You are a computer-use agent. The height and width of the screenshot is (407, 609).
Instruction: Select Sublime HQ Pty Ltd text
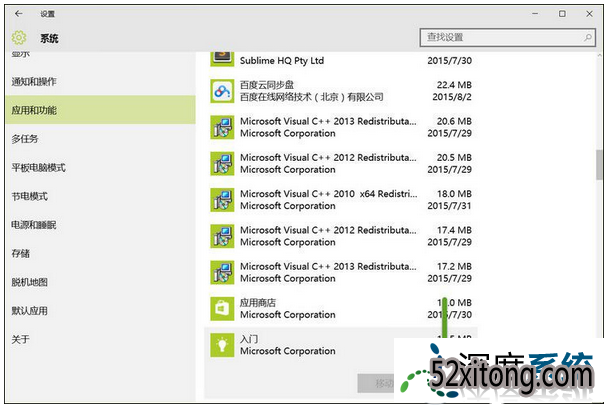tap(282, 61)
